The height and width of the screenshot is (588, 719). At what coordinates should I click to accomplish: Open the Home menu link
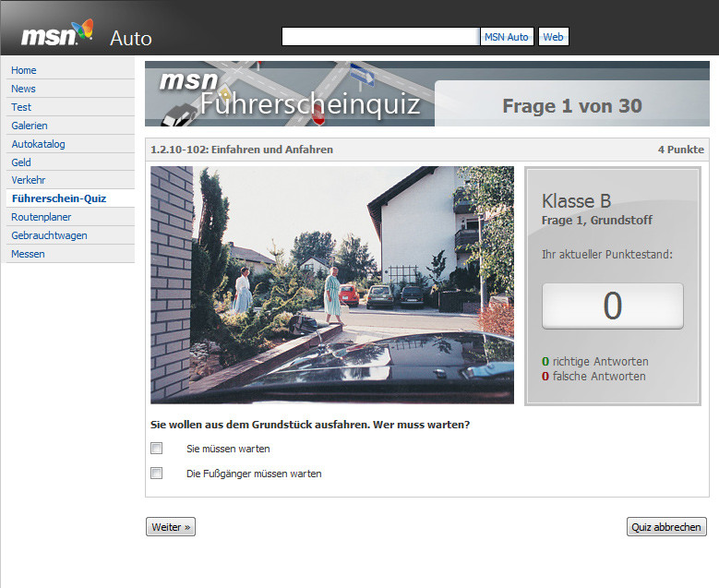click(x=24, y=70)
